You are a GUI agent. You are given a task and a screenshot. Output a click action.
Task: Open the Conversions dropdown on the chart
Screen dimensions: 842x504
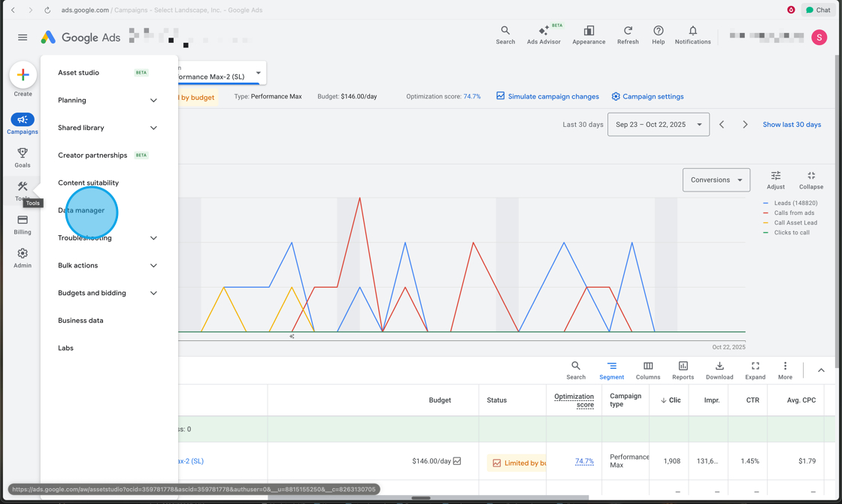pos(716,180)
